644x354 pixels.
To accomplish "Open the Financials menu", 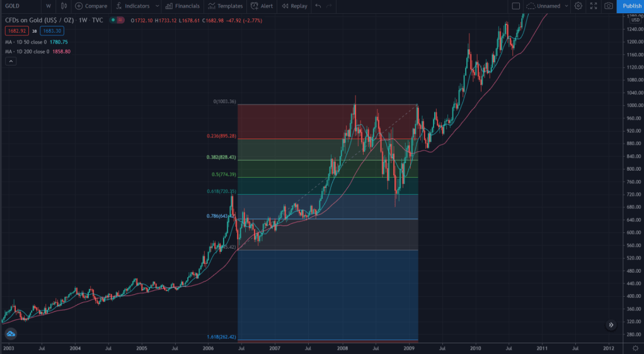I will click(183, 6).
